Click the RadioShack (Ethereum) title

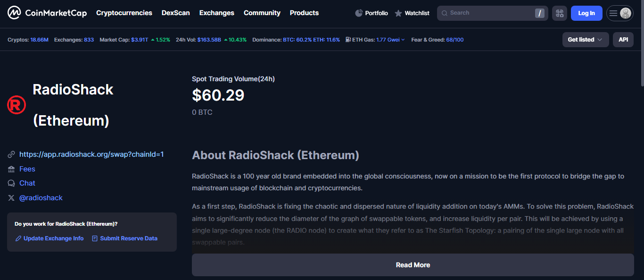73,105
